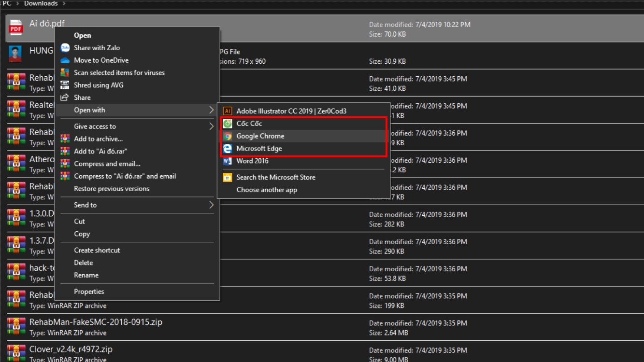
Task: Click the Size: 2.64 MB text
Action: 388,333
